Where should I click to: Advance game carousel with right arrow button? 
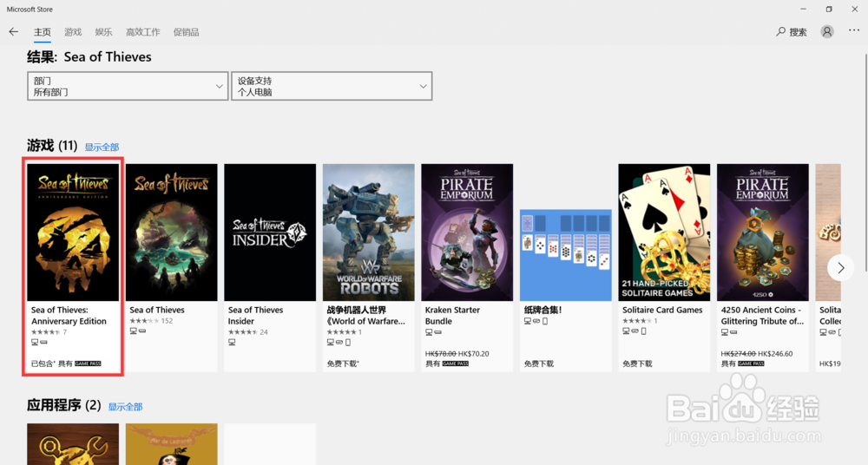(x=841, y=268)
